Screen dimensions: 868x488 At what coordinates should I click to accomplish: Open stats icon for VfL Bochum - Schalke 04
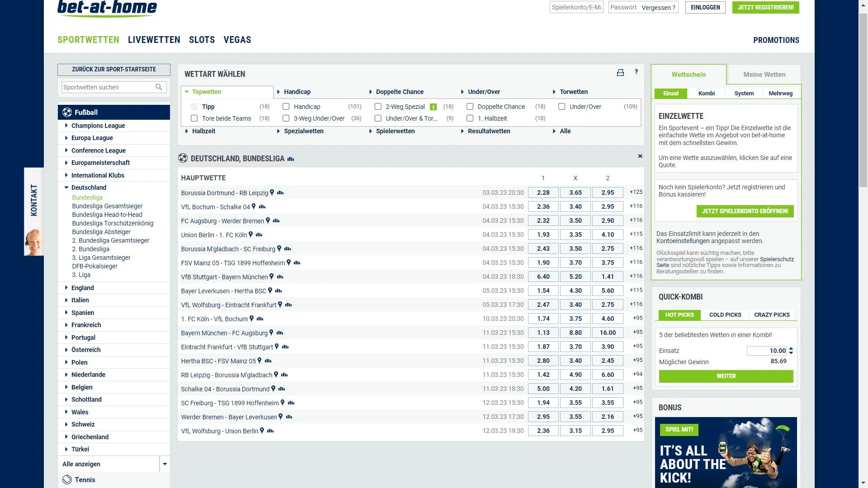(262, 206)
